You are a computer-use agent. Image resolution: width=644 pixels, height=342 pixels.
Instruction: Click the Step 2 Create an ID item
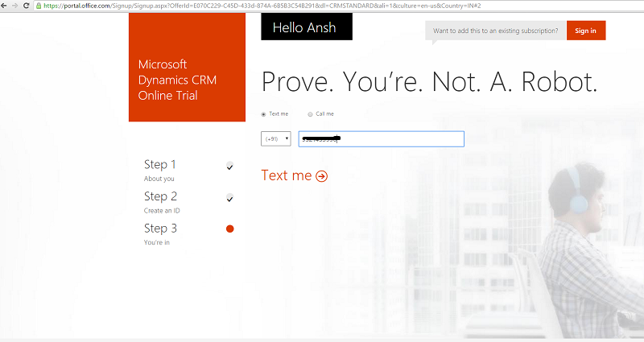pyautogui.click(x=161, y=201)
